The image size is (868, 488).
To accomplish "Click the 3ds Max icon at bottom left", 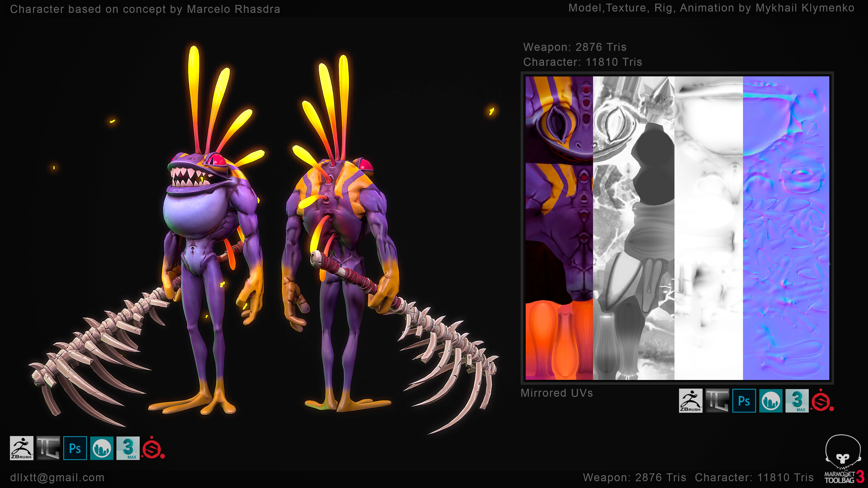I will click(128, 448).
